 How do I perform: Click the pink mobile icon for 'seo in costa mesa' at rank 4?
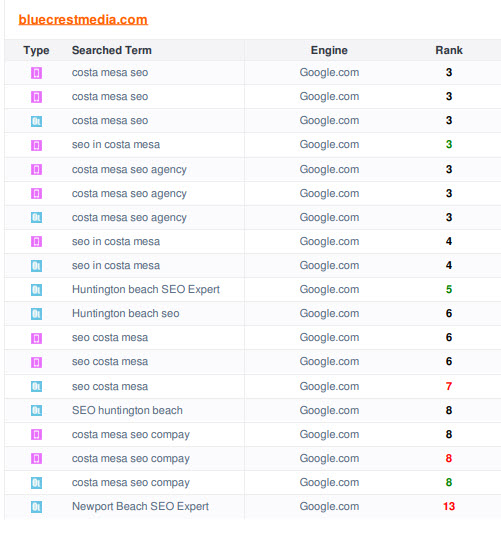click(36, 241)
